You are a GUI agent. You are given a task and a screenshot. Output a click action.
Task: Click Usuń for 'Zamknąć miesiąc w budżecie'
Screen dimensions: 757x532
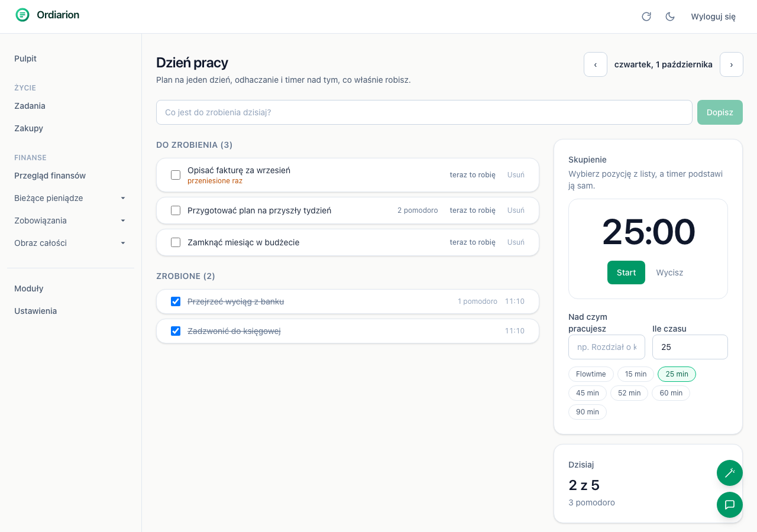(516, 242)
